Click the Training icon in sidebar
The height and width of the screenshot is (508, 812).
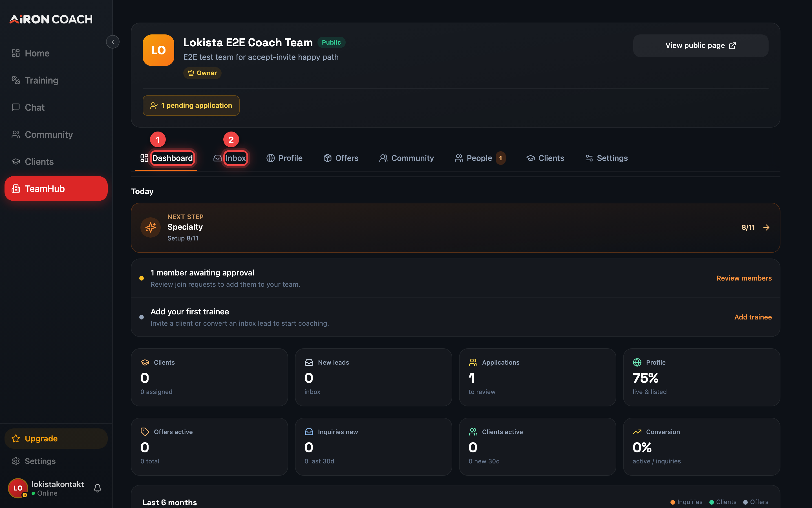16,80
